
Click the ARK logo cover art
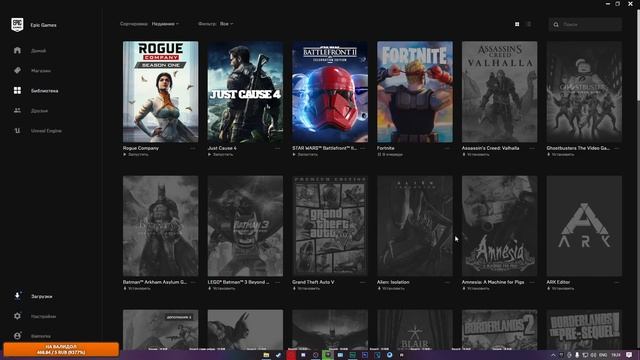pyautogui.click(x=584, y=226)
